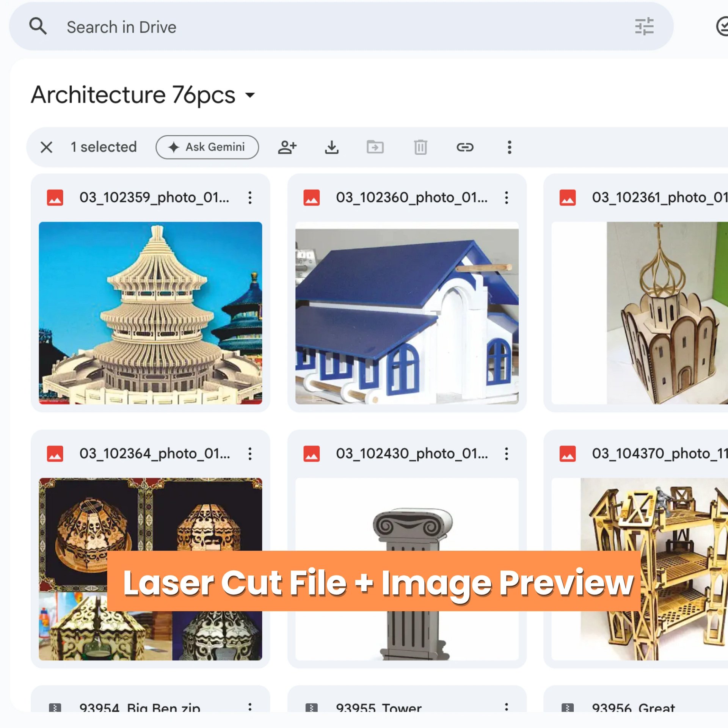The image size is (728, 728).
Task: Click the search magnifier icon
Action: (x=38, y=27)
